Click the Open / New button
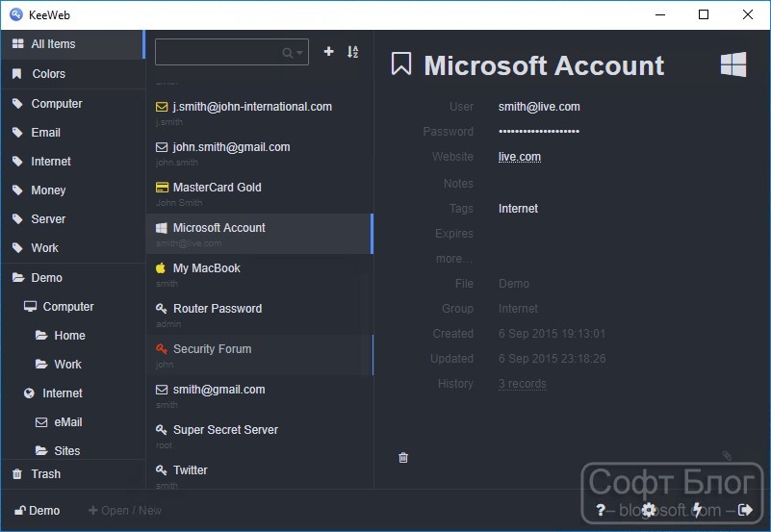 pyautogui.click(x=125, y=511)
